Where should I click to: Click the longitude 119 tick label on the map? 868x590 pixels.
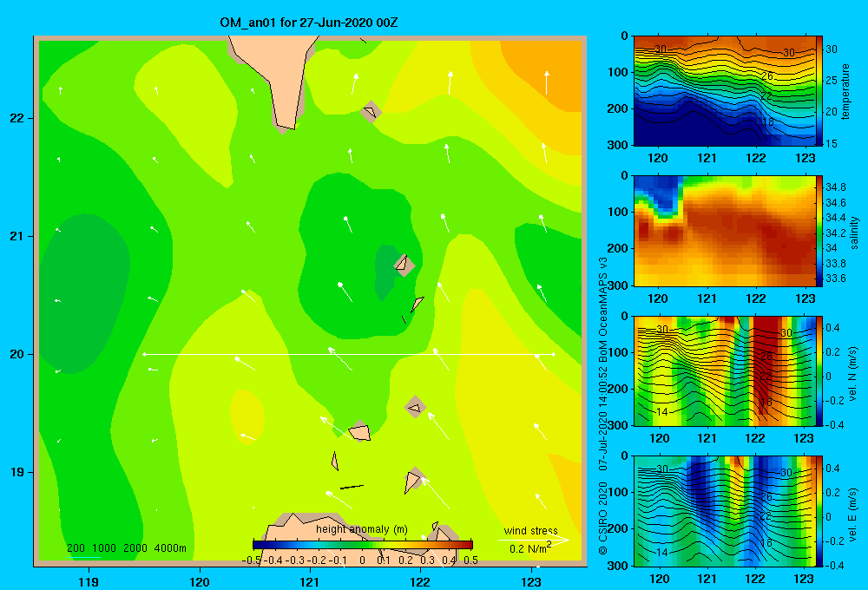coord(89,581)
